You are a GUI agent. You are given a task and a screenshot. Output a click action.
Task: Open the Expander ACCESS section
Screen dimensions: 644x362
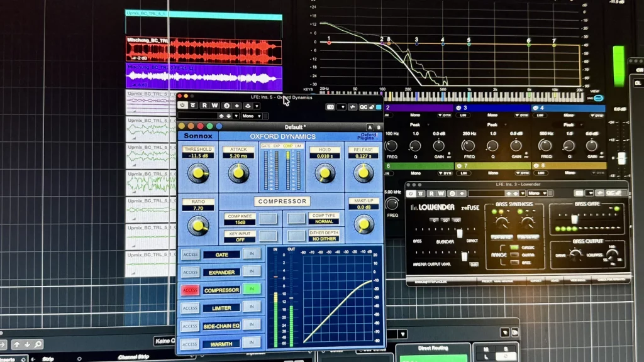(x=191, y=272)
